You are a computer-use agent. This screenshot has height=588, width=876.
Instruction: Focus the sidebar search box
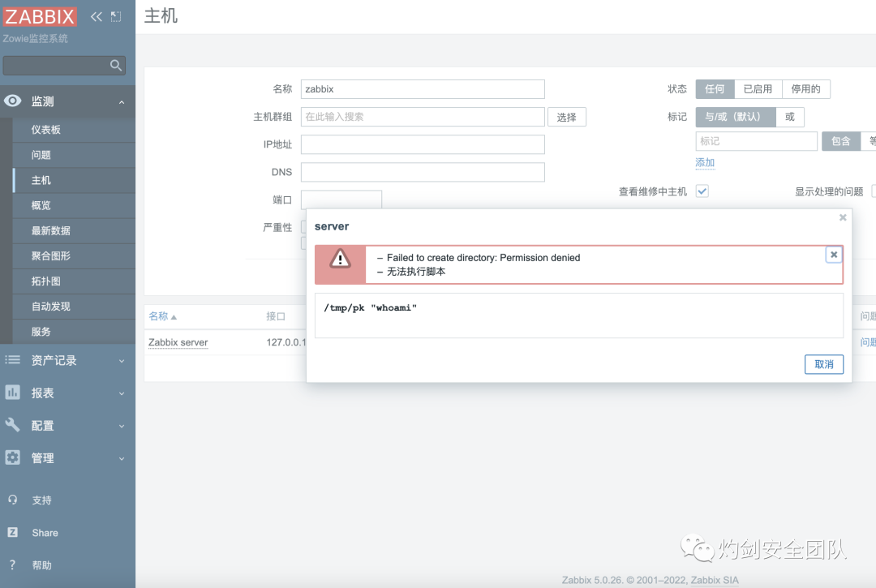[64, 66]
